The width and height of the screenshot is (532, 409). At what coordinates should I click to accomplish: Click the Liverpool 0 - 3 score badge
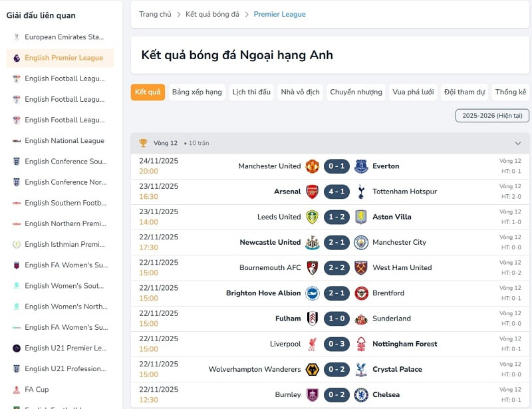pyautogui.click(x=336, y=344)
